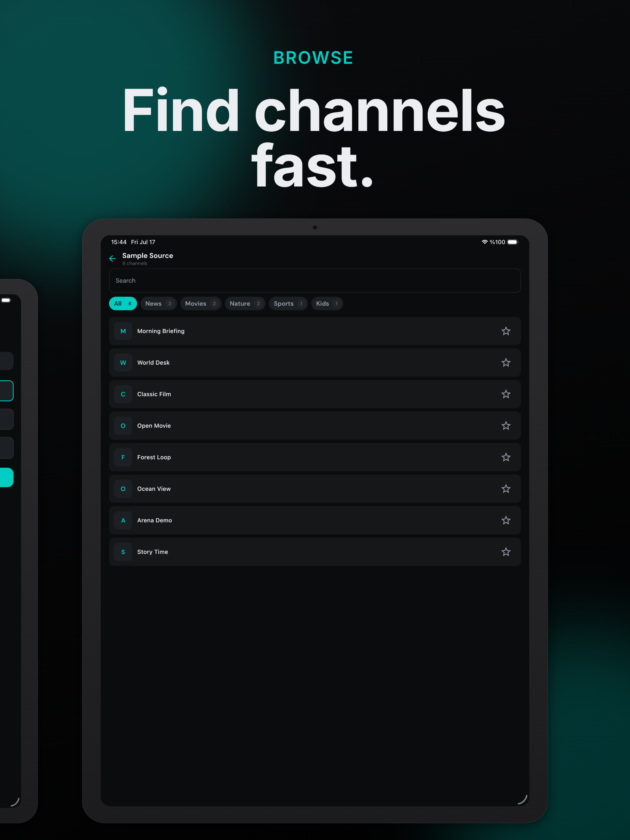Select the Forest Loop channel
This screenshot has width=630, height=840.
coord(315,457)
